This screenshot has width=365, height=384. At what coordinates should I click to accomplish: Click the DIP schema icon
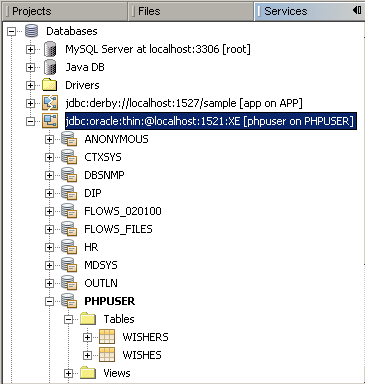coord(69,193)
